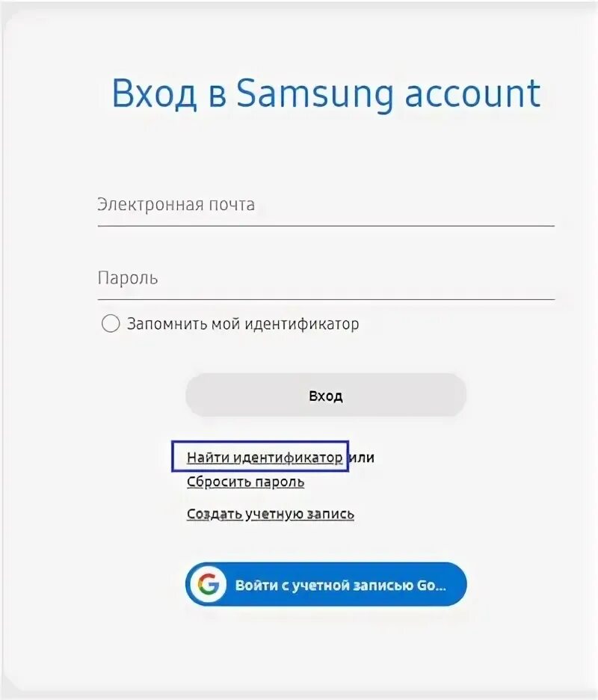Viewport: 598px width, 700px height.
Task: Toggle the Запомнить мой идентификатор circle
Action: coord(111,323)
